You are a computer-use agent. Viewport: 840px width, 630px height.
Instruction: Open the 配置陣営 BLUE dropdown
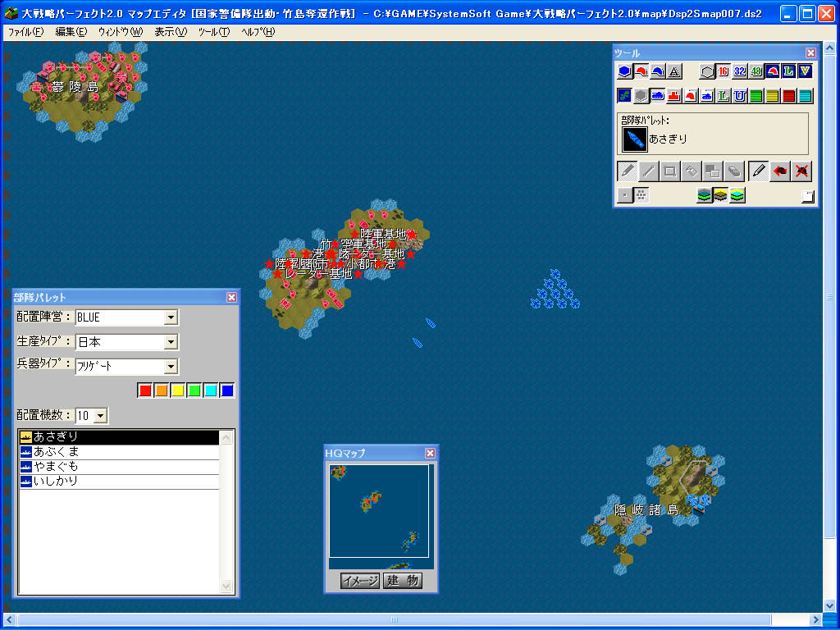171,317
